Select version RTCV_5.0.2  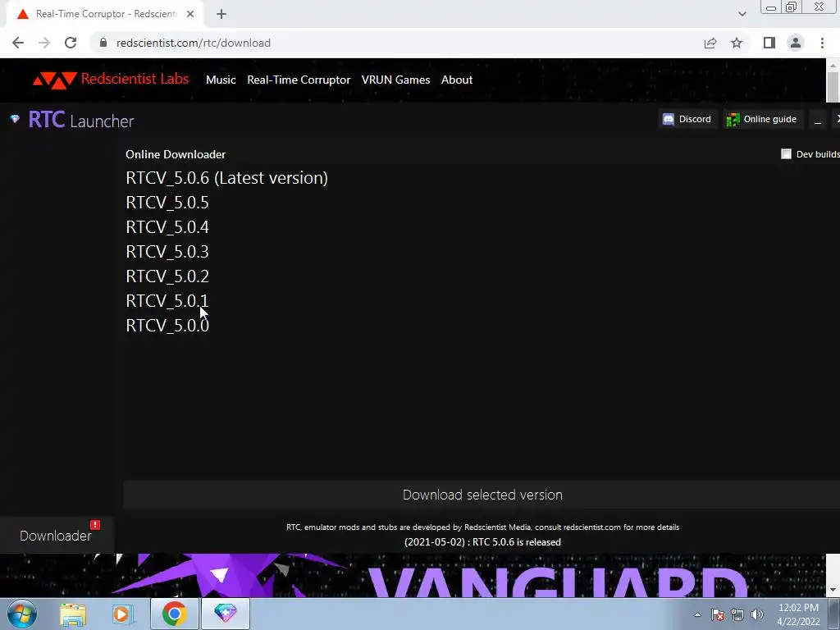(167, 276)
